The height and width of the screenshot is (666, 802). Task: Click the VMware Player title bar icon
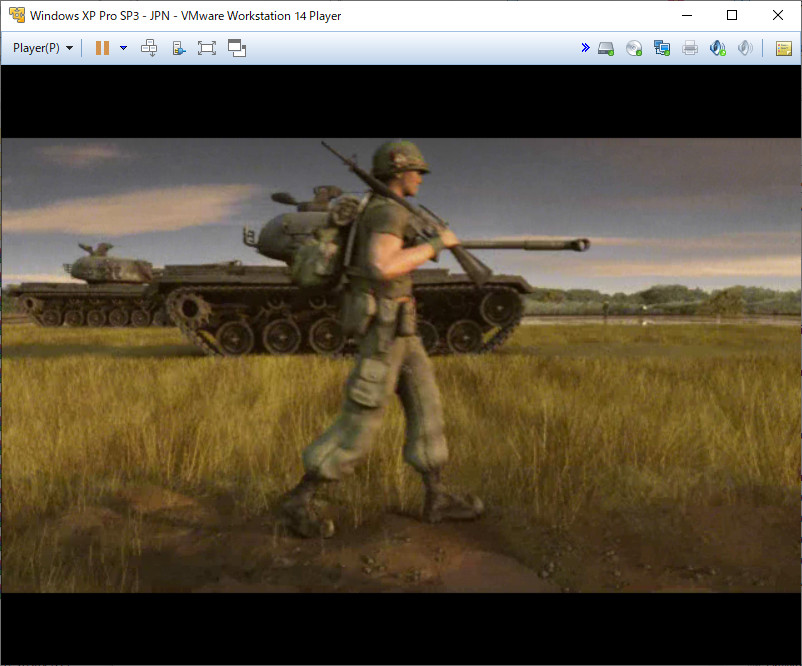pos(17,15)
